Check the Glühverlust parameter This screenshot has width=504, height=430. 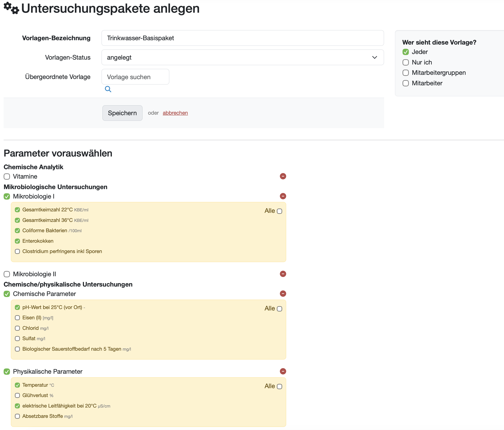[17, 395]
